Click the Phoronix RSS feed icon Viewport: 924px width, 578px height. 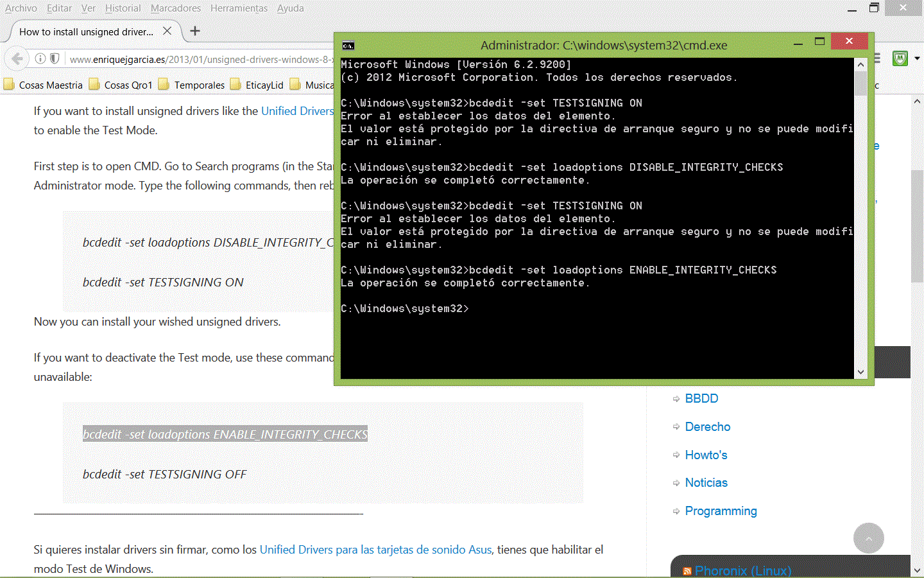coord(687,571)
